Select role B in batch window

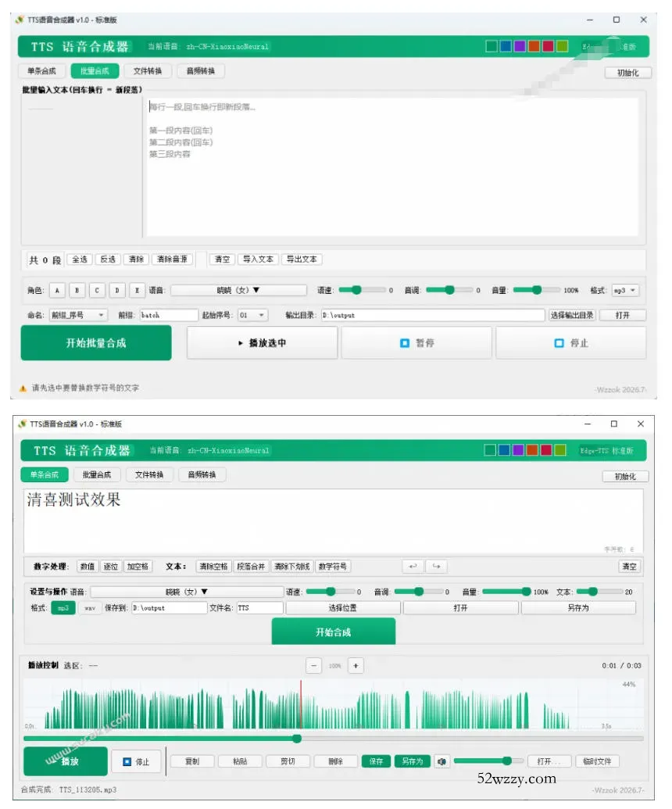click(x=77, y=291)
